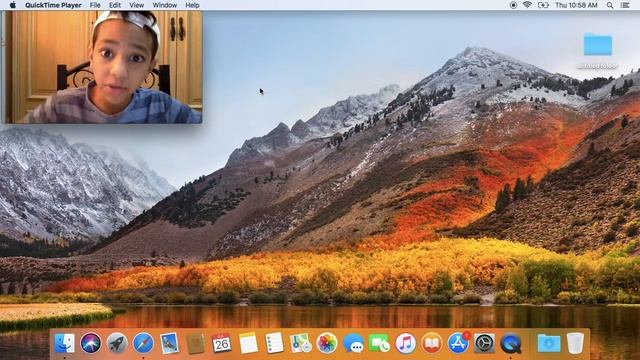The height and width of the screenshot is (360, 640).
Task: Click the QuickTime webcam preview window
Action: click(x=102, y=67)
